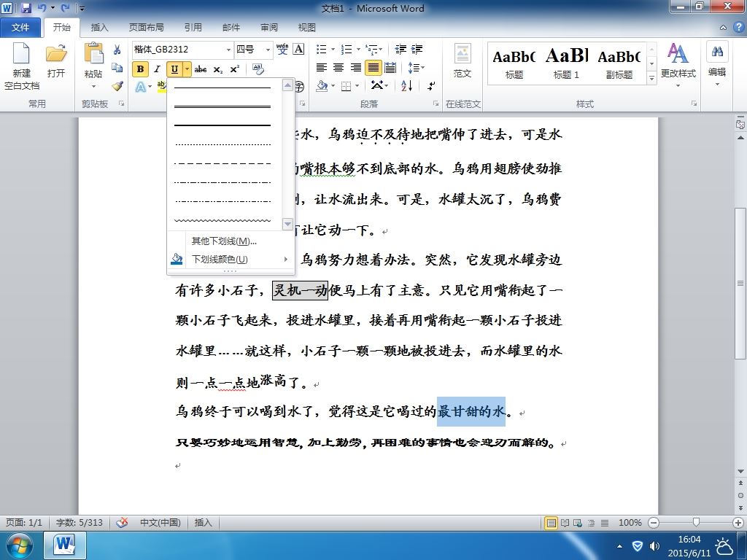The image size is (747, 560).
Task: Click the save icon in quick access toolbar
Action: [26, 8]
